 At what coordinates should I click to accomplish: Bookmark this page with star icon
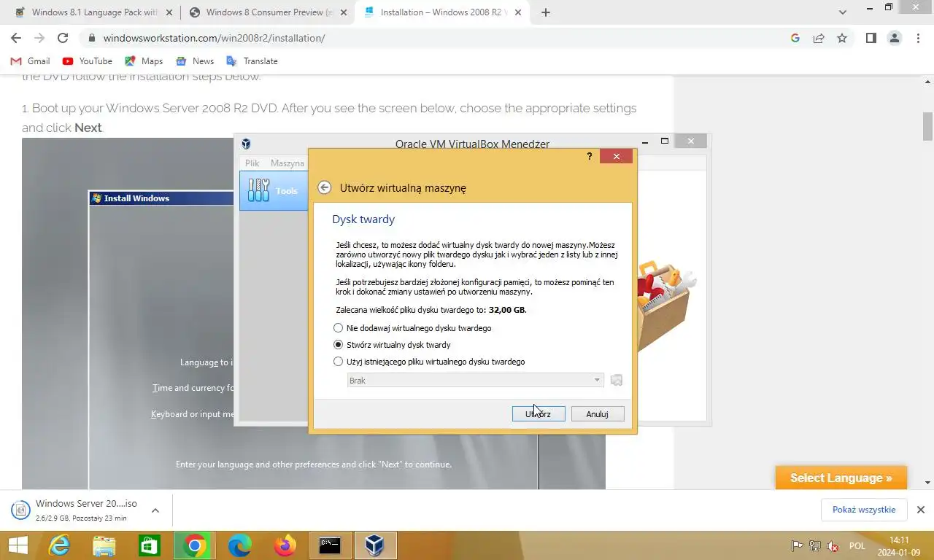[842, 38]
